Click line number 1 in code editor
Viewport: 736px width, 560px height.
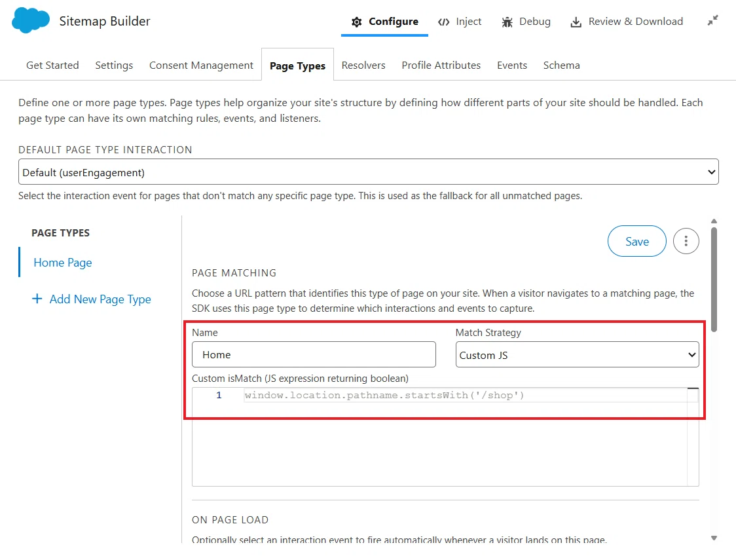point(219,395)
